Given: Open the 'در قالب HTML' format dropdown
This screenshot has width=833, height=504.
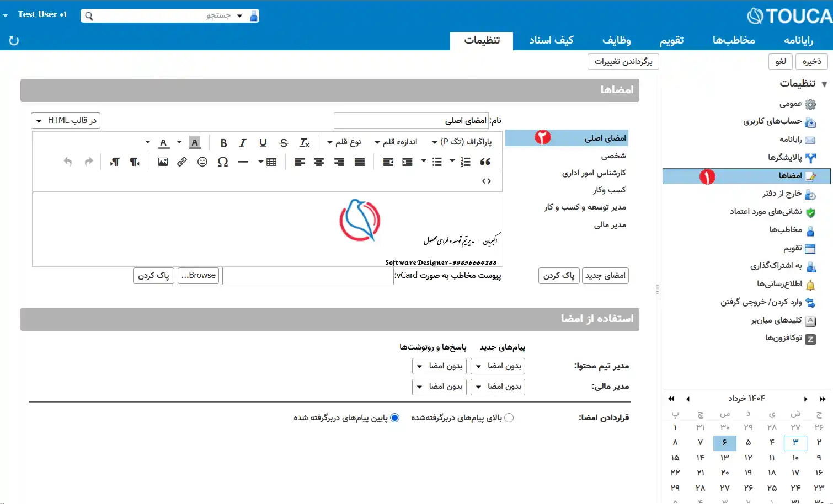Looking at the screenshot, I should 66,120.
